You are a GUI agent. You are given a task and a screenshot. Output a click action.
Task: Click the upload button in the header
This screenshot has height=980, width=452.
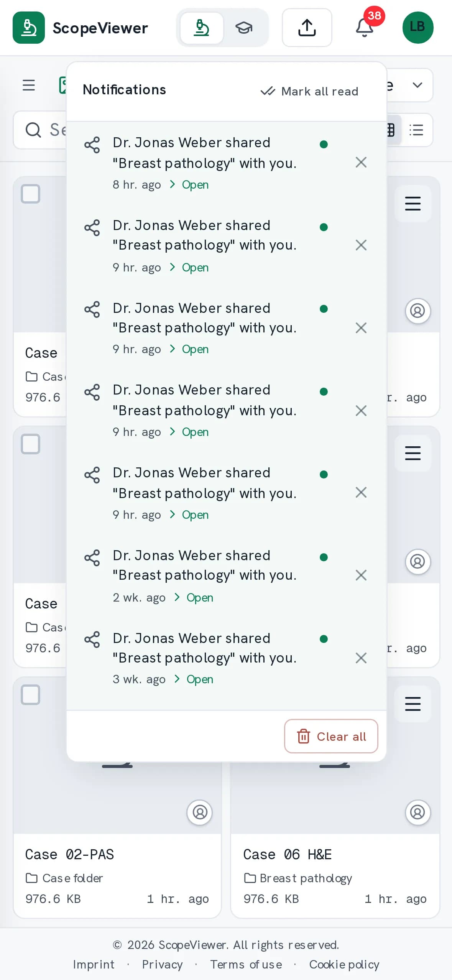307,28
